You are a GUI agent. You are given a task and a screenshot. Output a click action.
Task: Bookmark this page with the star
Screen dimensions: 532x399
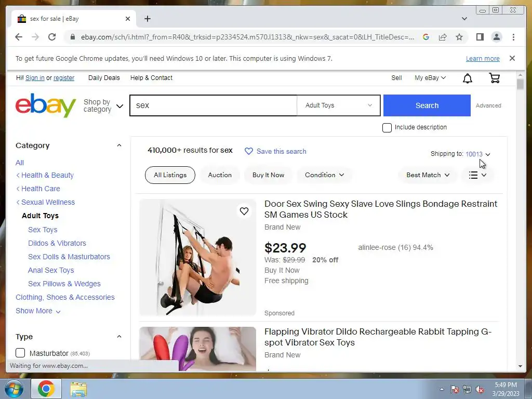459,37
